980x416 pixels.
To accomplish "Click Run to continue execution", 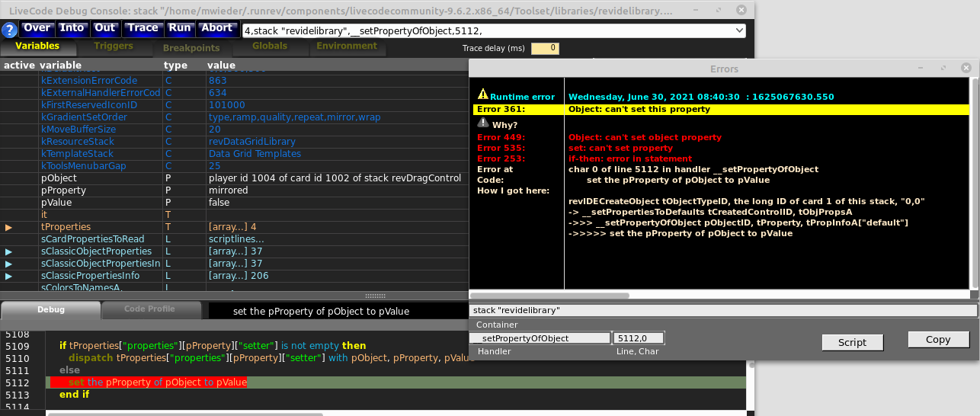I will pyautogui.click(x=180, y=28).
